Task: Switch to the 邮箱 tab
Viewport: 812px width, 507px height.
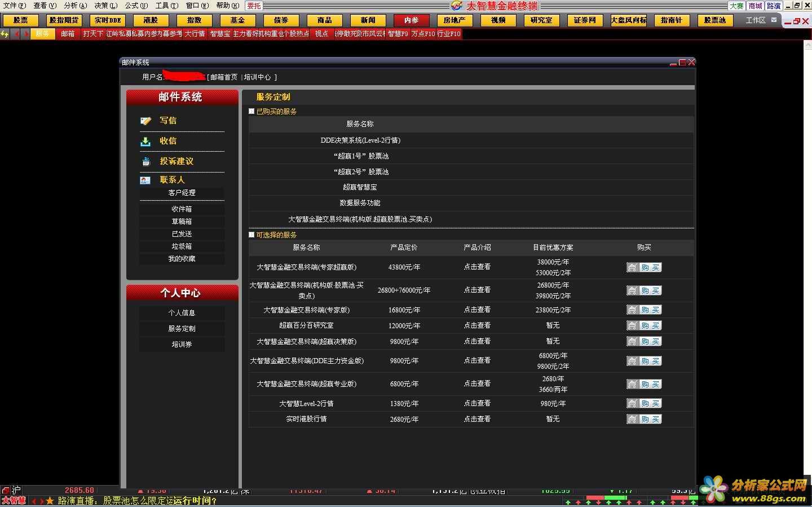Action: point(68,34)
